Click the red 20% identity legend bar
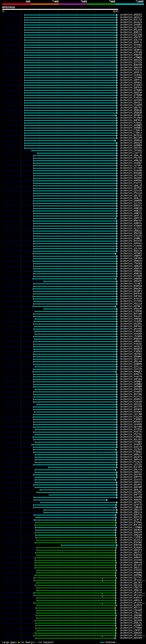This screenshot has width=146, height=644. tap(16, 4)
